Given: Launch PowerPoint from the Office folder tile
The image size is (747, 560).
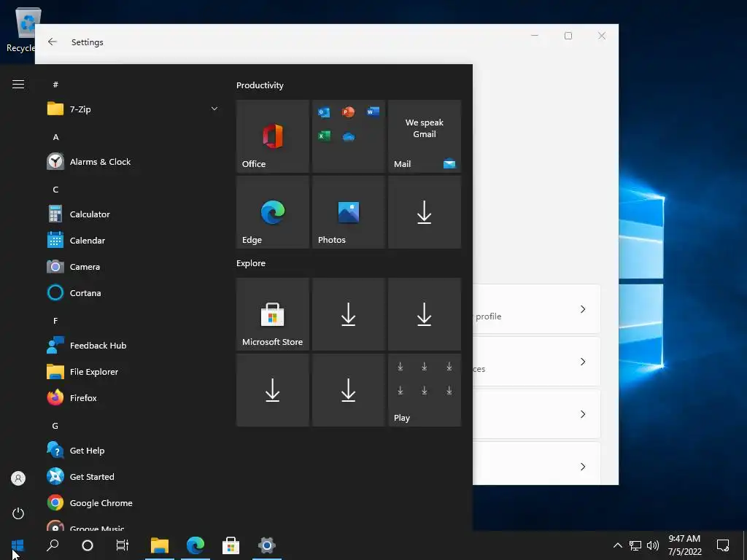Looking at the screenshot, I should click(x=348, y=112).
